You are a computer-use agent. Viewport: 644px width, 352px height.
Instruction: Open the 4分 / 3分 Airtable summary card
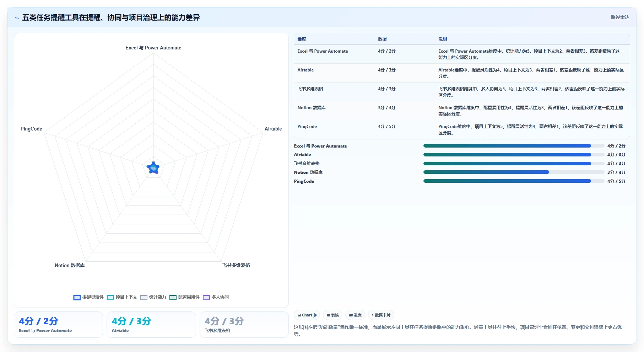(x=151, y=325)
